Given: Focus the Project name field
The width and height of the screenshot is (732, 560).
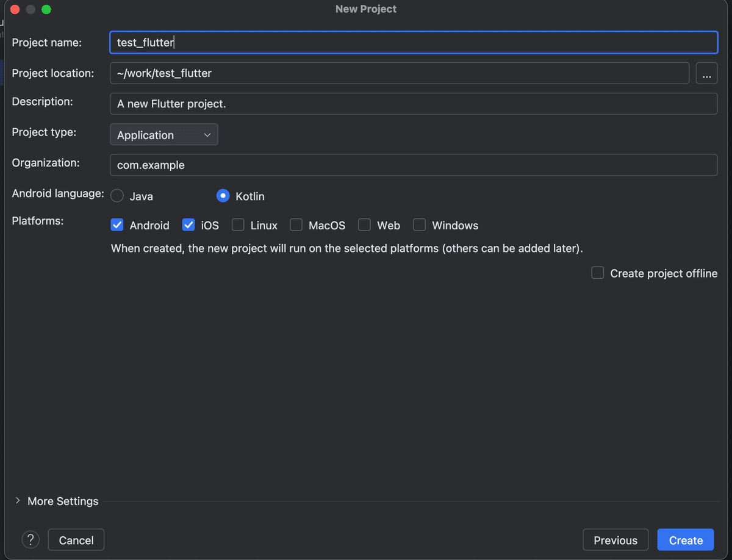Looking at the screenshot, I should [414, 43].
